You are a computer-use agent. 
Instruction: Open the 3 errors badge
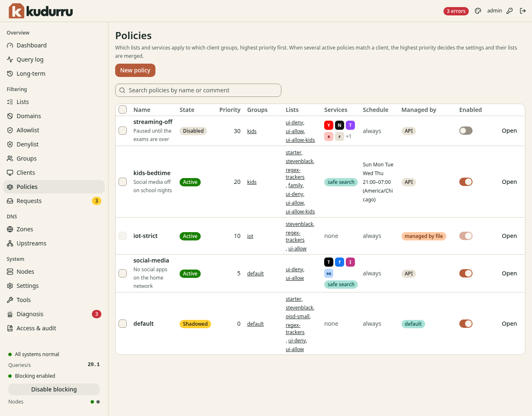(x=456, y=11)
